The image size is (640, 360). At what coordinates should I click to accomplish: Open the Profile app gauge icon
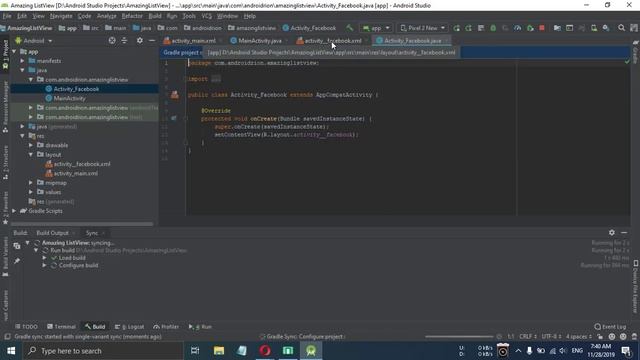[x=518, y=28]
